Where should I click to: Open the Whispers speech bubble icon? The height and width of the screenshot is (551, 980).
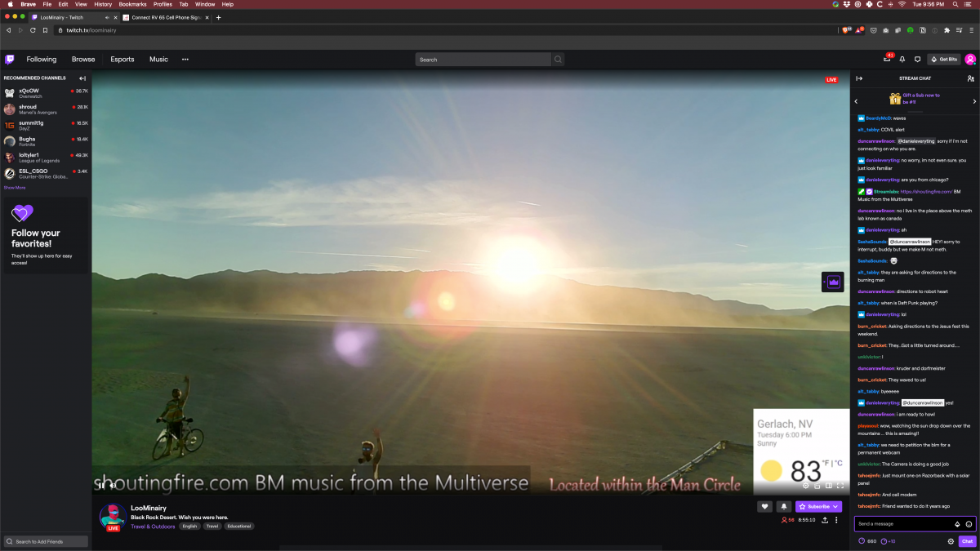pyautogui.click(x=918, y=59)
